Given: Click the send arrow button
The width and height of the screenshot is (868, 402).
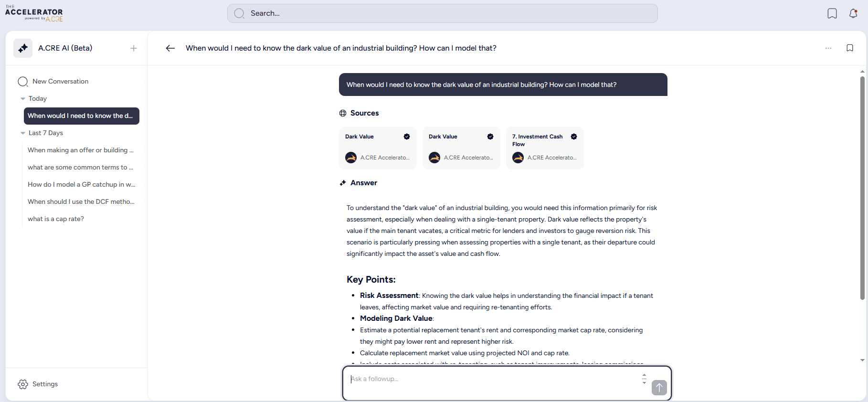Looking at the screenshot, I should click(659, 387).
